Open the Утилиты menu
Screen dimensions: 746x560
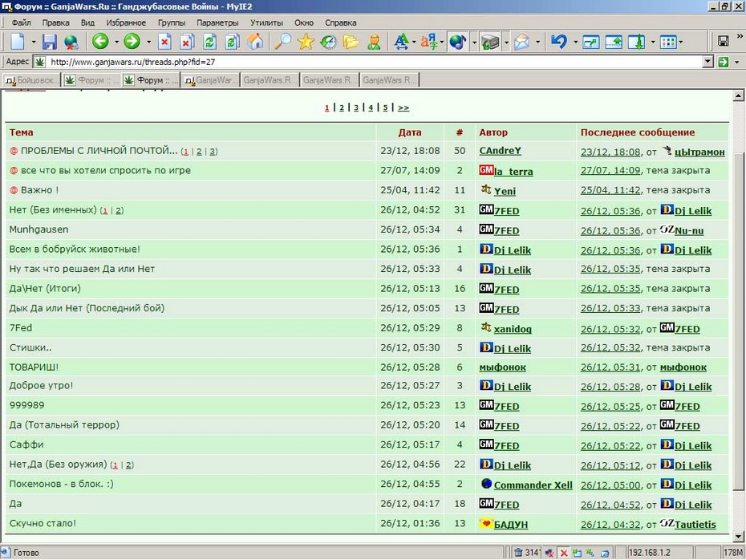coord(266,22)
